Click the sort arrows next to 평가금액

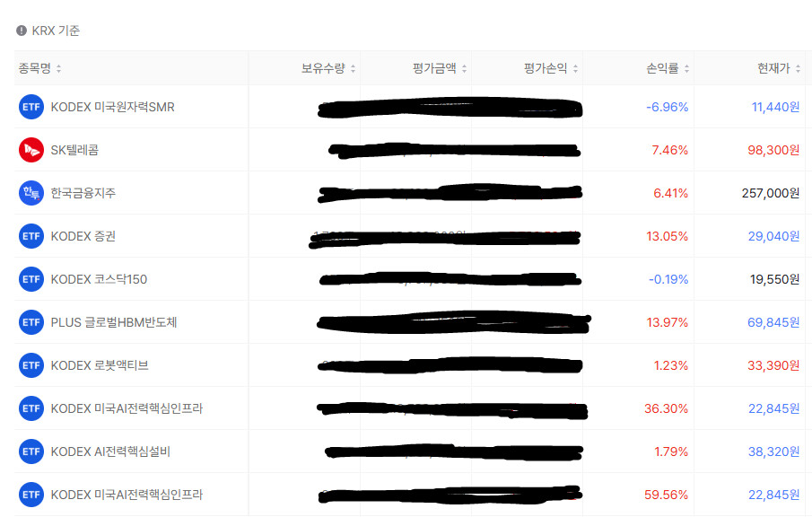coord(464,68)
